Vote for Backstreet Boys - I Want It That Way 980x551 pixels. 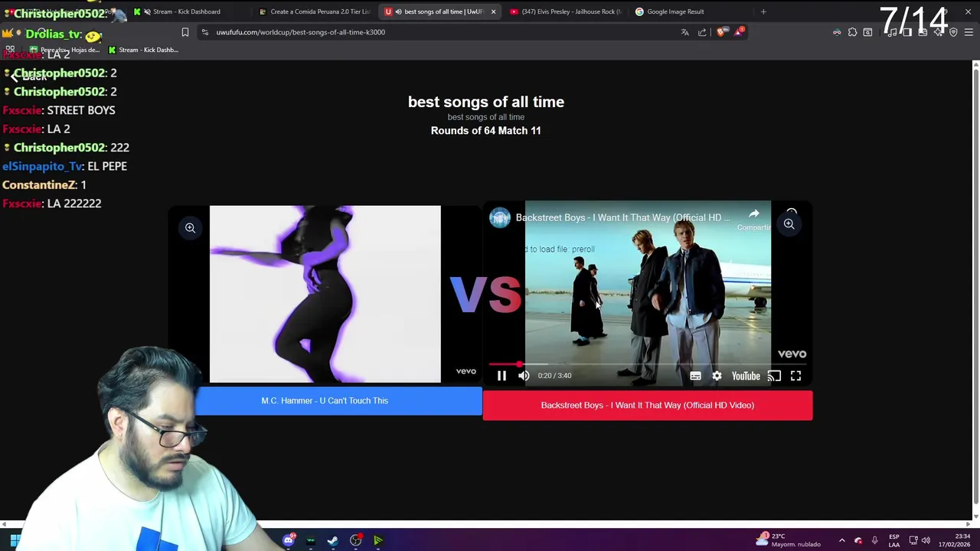coord(648,405)
